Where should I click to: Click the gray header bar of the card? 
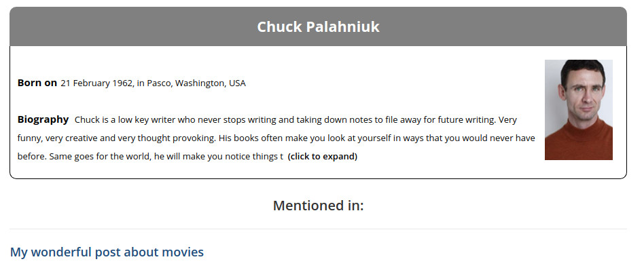coord(319,26)
